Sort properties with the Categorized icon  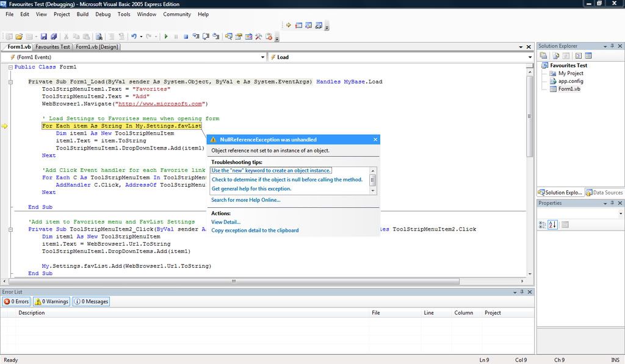[543, 224]
